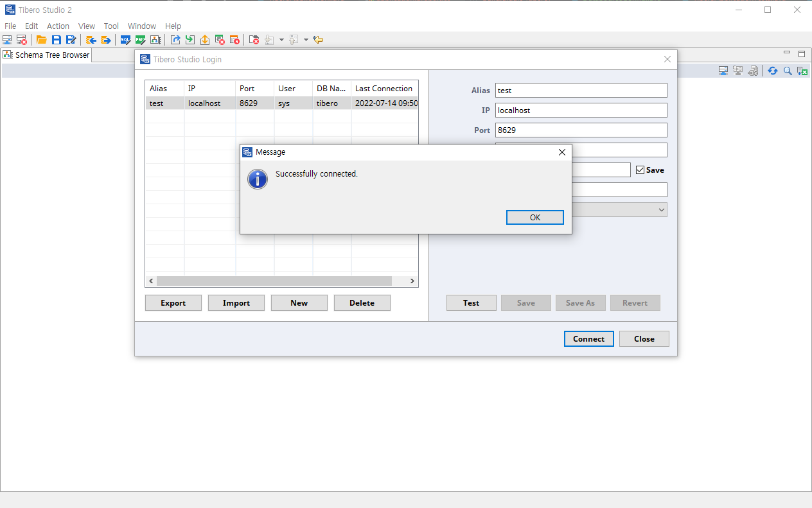Viewport: 812px width, 508px height.
Task: Click the Excel export icon in Schema Browser
Action: pyautogui.click(x=802, y=71)
